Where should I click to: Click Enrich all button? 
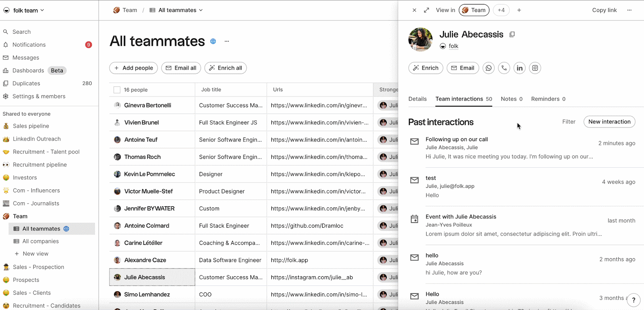[x=225, y=68]
